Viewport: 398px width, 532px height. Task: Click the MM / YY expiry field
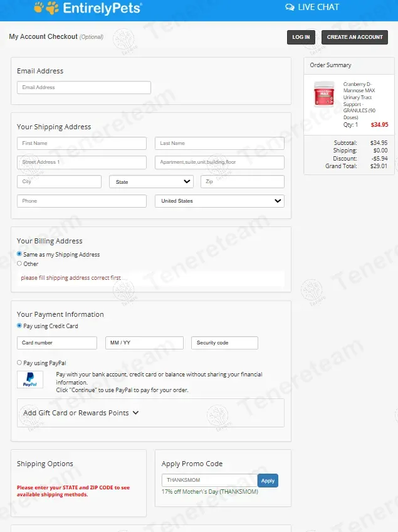click(144, 343)
